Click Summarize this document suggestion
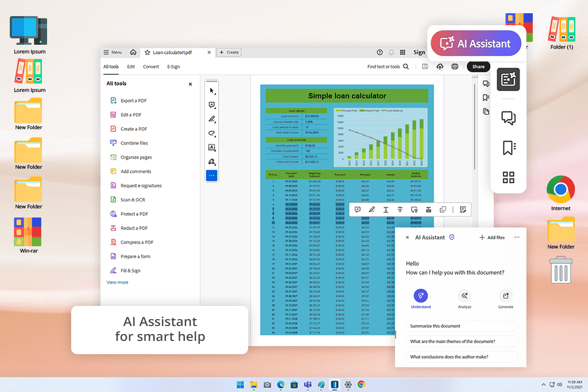The width and height of the screenshot is (588, 392). (x=462, y=326)
